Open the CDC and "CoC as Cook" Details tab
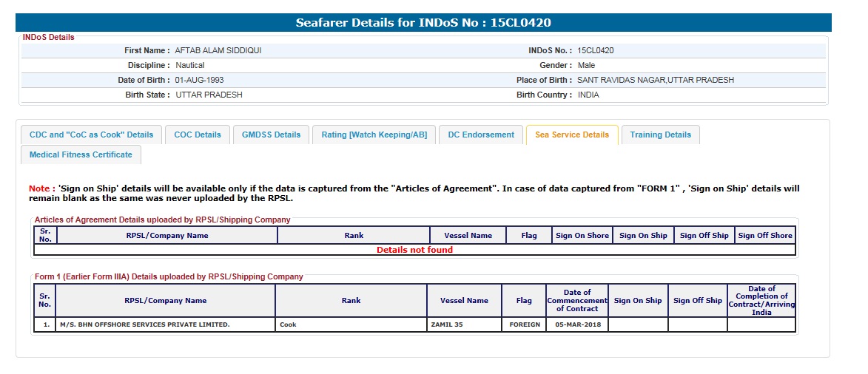This screenshot has width=868, height=374. point(91,135)
